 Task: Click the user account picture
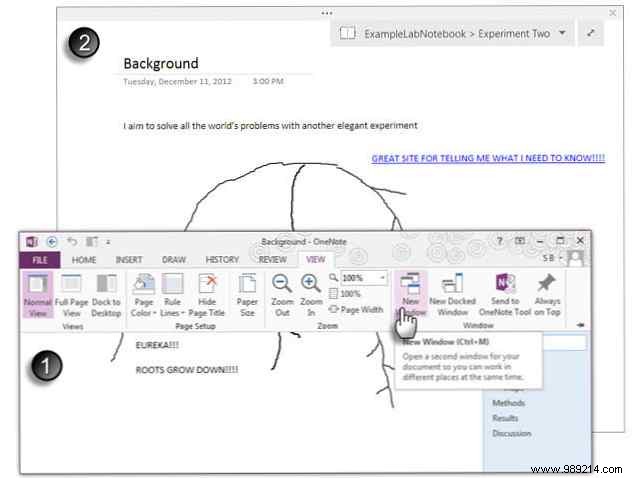[575, 258]
